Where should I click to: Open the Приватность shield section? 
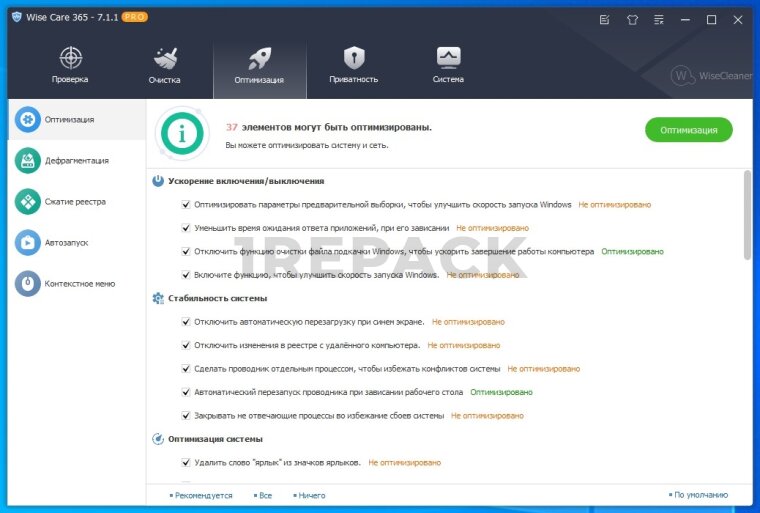[354, 65]
